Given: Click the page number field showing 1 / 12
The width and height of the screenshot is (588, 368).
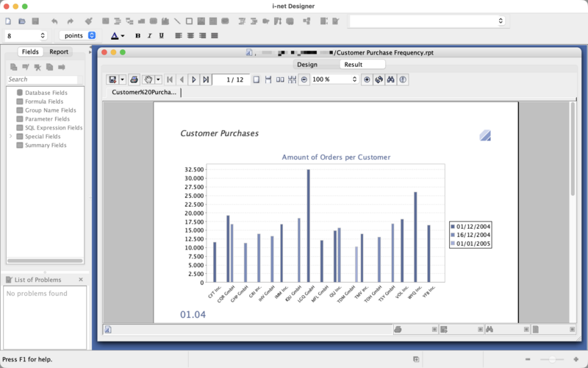Looking at the screenshot, I should [x=231, y=79].
